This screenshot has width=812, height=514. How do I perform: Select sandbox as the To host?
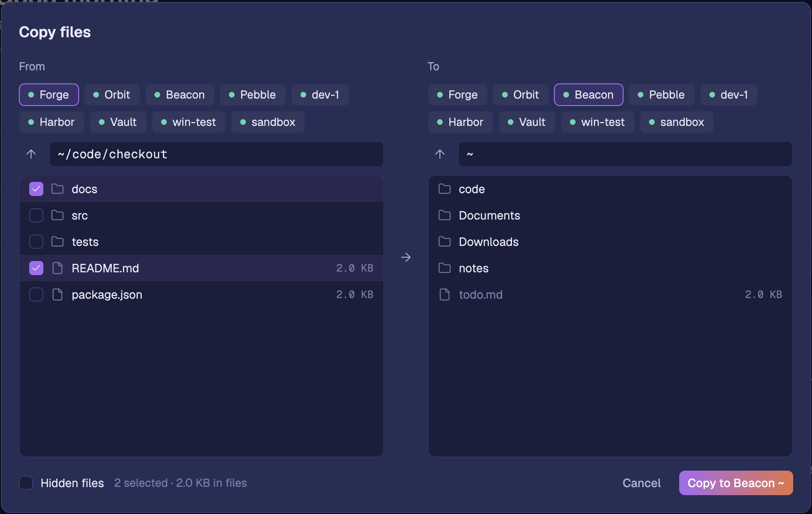(x=676, y=122)
